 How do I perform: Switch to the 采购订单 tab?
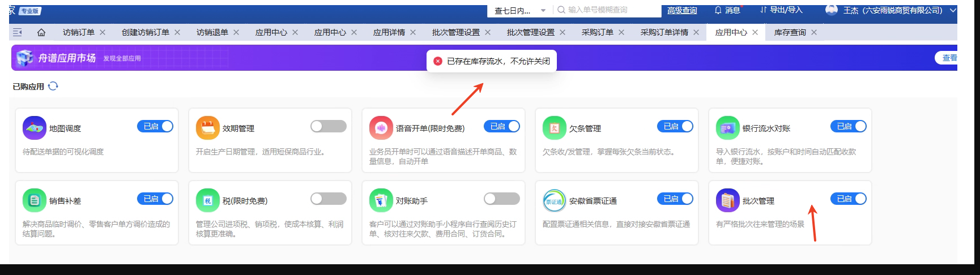click(x=597, y=32)
